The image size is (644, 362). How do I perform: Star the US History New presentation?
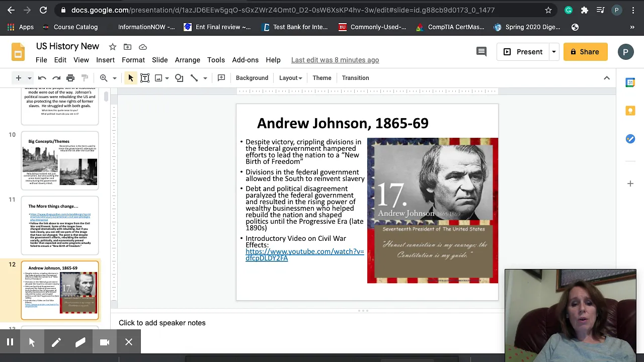(x=113, y=47)
